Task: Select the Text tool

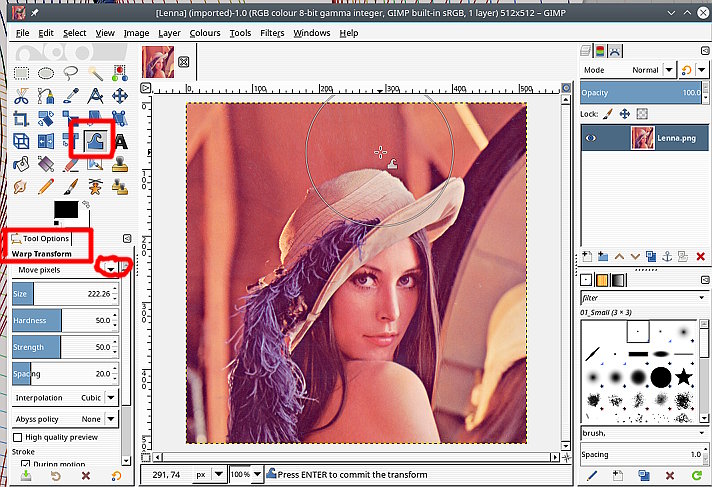Action: pyautogui.click(x=121, y=141)
